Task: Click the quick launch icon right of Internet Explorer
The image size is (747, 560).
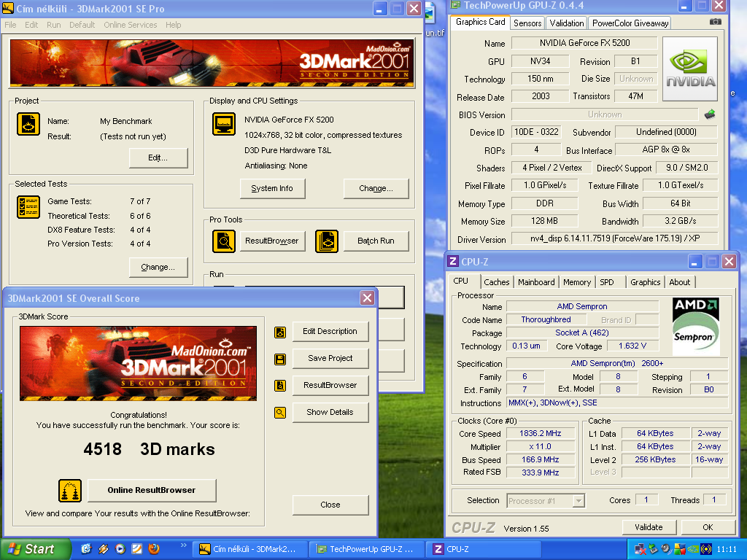Action: pyautogui.click(x=103, y=549)
